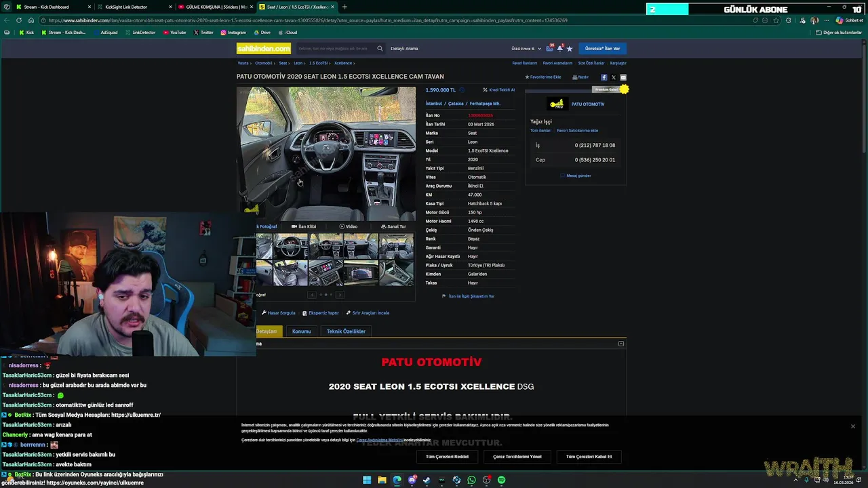Click the browser address bar URL
The image size is (868, 488).
[393, 20]
